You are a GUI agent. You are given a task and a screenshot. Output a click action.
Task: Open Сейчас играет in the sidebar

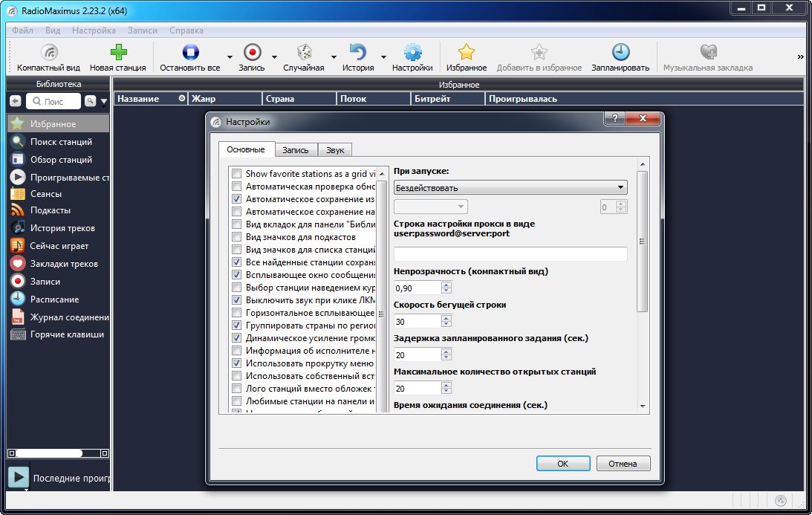[x=59, y=245]
